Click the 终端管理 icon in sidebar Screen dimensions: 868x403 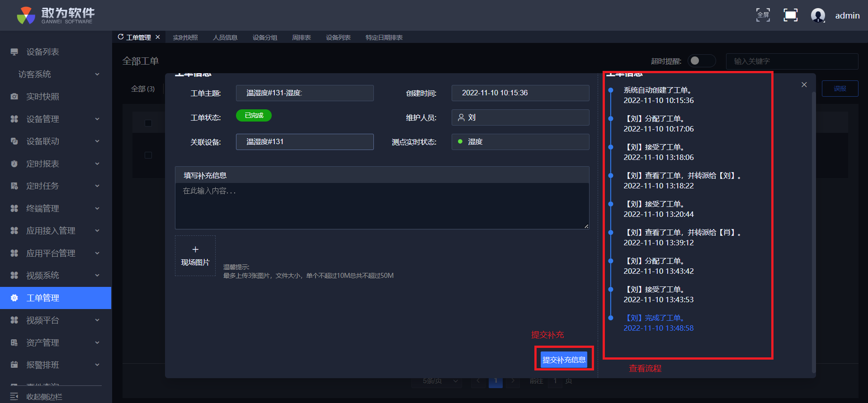tap(14, 208)
